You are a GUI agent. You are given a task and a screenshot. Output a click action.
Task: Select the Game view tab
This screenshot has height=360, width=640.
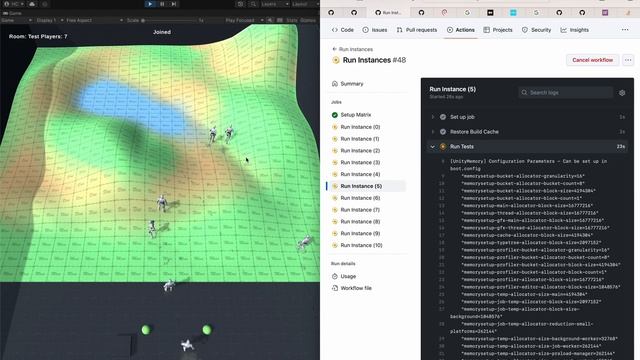[12, 13]
